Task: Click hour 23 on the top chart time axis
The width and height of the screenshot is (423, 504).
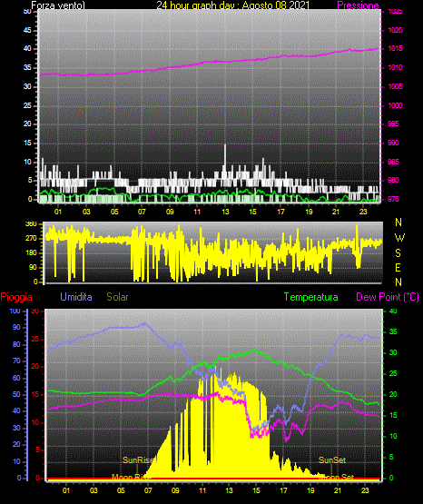Action: coord(363,212)
